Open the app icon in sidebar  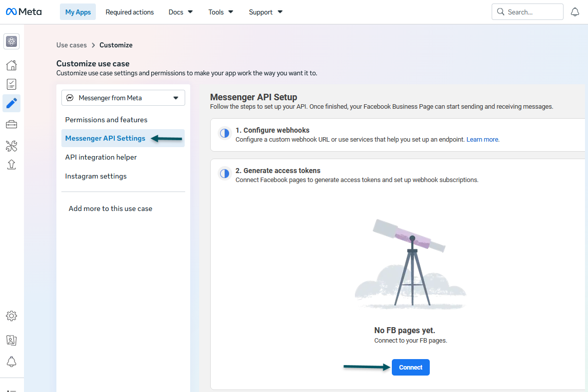click(x=11, y=41)
